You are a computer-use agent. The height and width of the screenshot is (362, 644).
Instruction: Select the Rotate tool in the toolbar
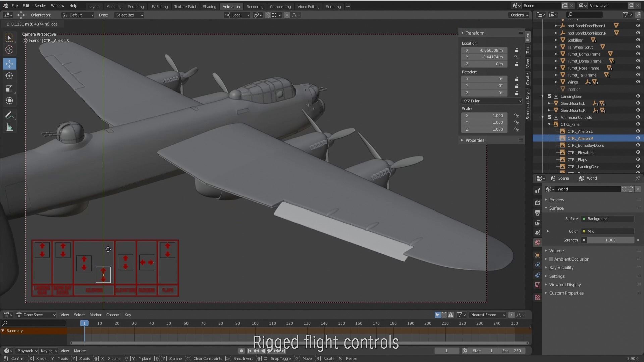point(9,76)
